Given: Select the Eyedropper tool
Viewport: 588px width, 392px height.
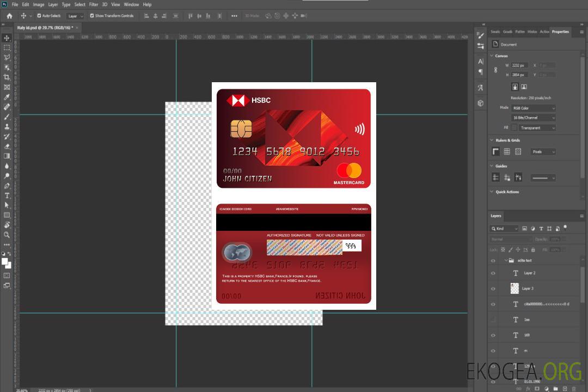Looking at the screenshot, I should pos(7,97).
